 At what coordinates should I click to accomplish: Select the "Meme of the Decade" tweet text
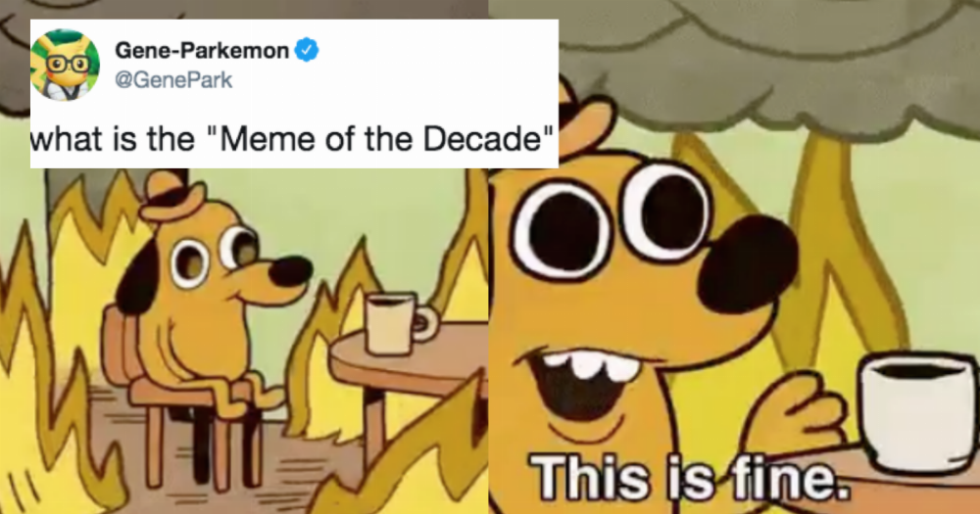pyautogui.click(x=292, y=139)
